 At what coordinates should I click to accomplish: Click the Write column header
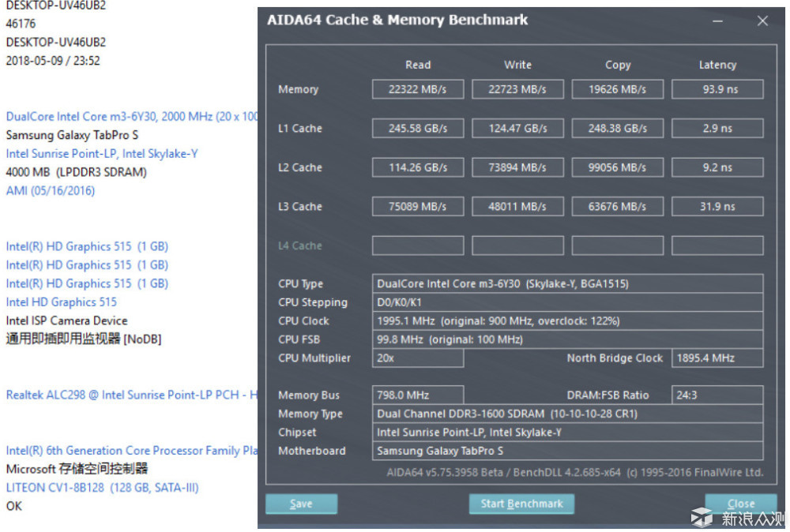point(517,65)
